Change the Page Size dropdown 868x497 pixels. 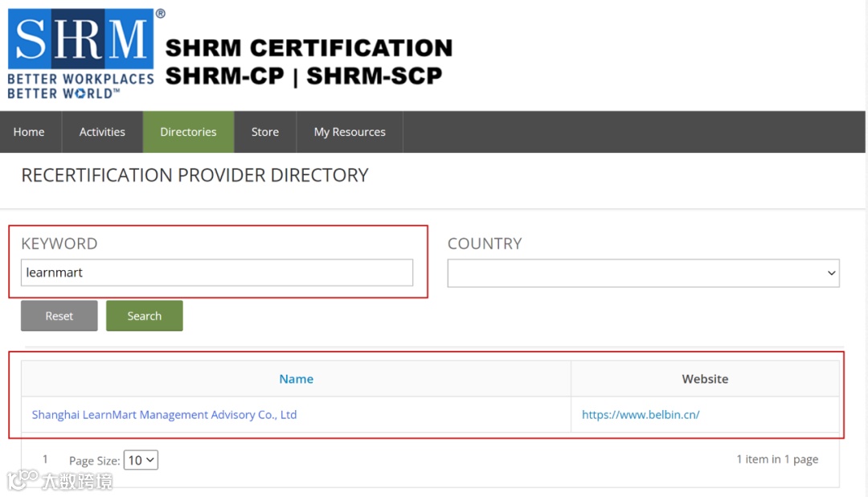coord(141,460)
